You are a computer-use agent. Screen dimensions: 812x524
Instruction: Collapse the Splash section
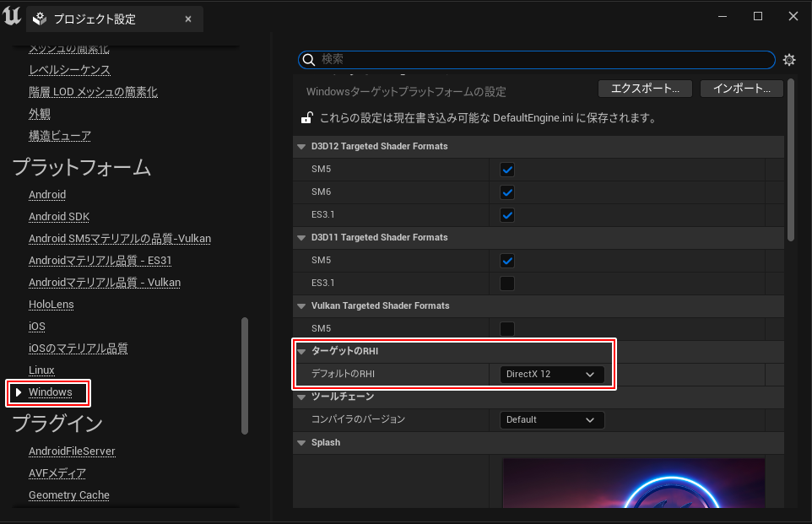(x=301, y=442)
